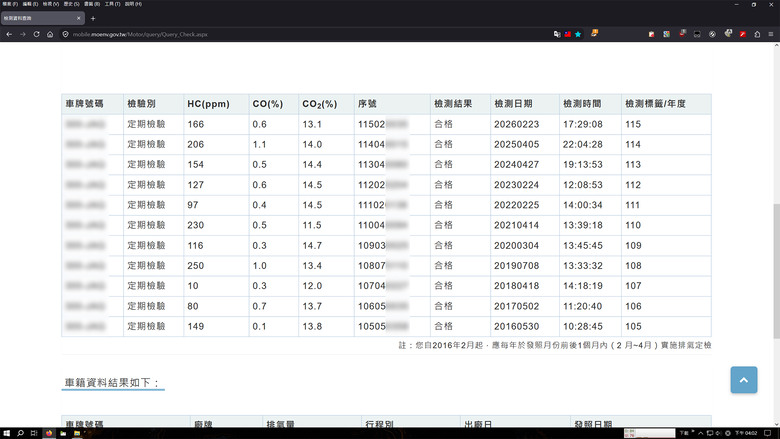780x439 pixels.
Task: Open Windows Start menu
Action: click(6, 433)
